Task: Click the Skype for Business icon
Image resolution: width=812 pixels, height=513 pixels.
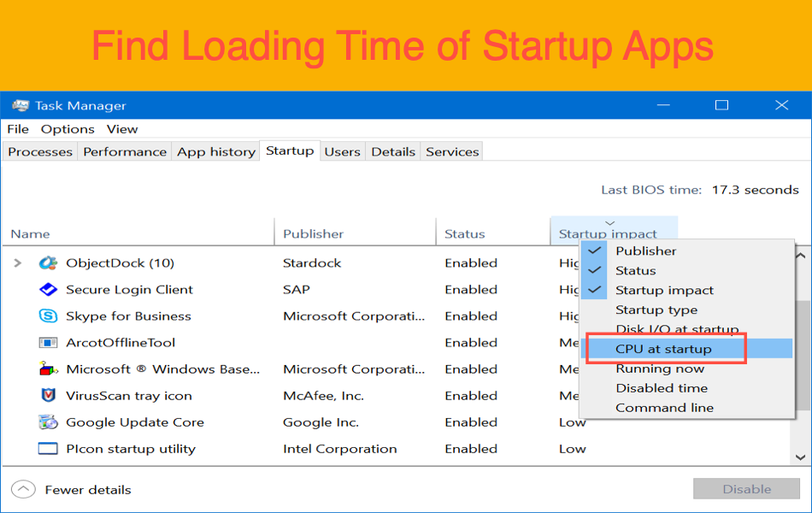Action: click(48, 315)
